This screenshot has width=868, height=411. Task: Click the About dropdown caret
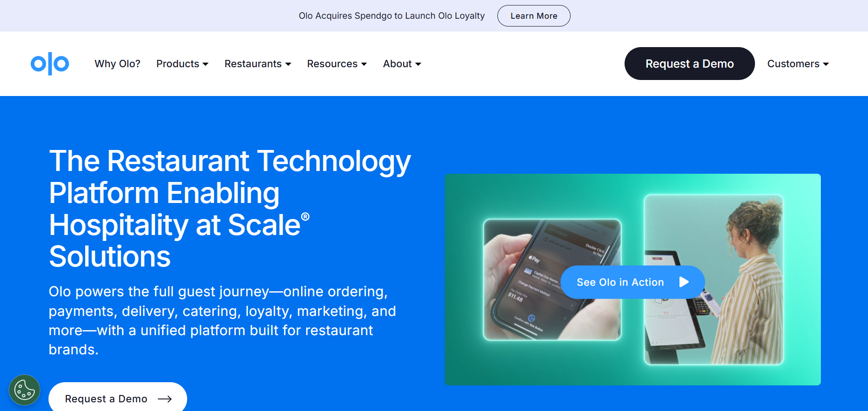click(x=418, y=64)
